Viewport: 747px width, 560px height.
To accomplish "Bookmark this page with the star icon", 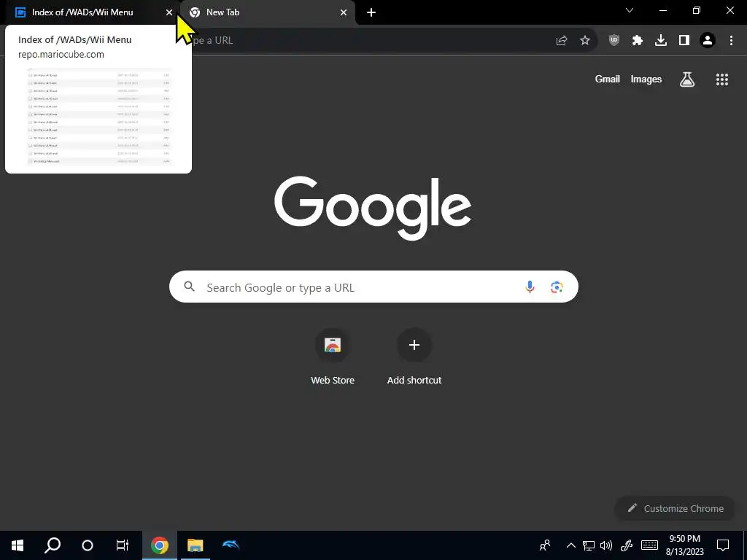I will pyautogui.click(x=585, y=41).
